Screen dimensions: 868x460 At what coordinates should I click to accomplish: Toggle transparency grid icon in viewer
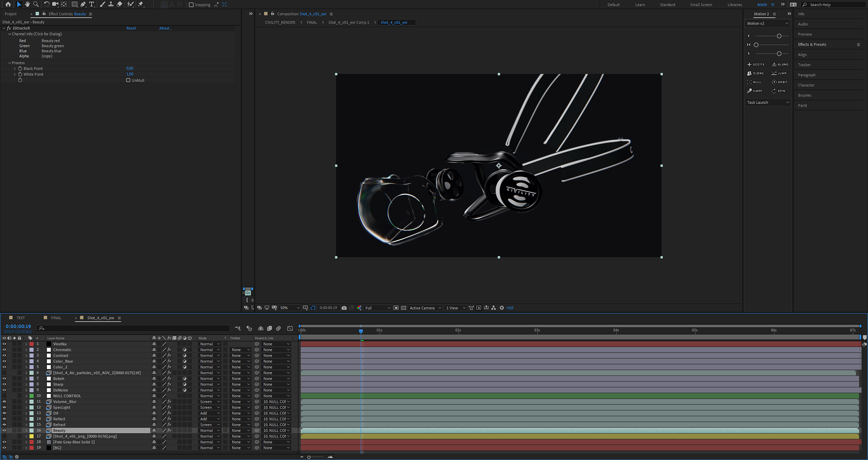(404, 308)
